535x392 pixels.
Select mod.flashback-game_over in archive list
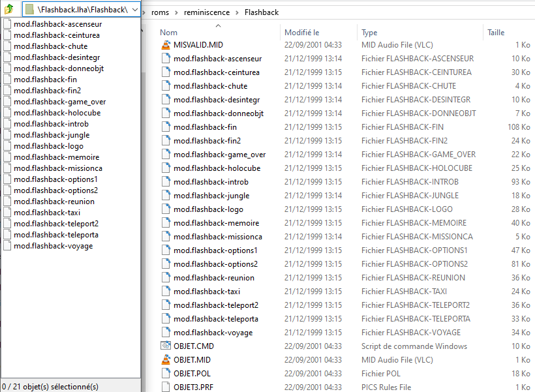(60, 102)
